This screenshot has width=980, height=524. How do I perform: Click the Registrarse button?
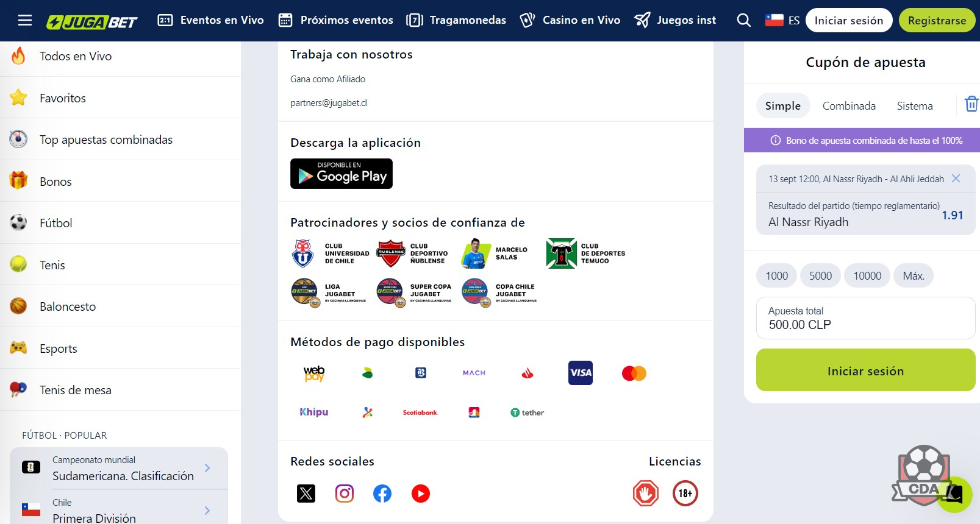pos(937,20)
